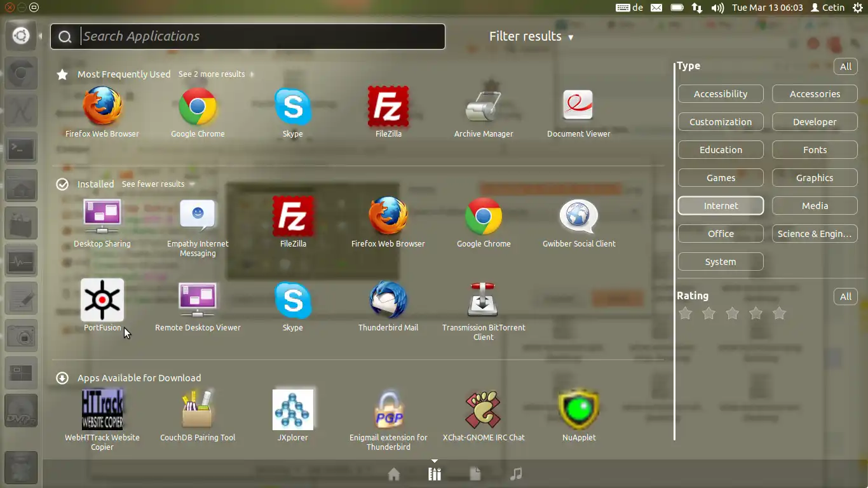Open the network indicator menu
This screenshot has width=868, height=488.
[697, 8]
